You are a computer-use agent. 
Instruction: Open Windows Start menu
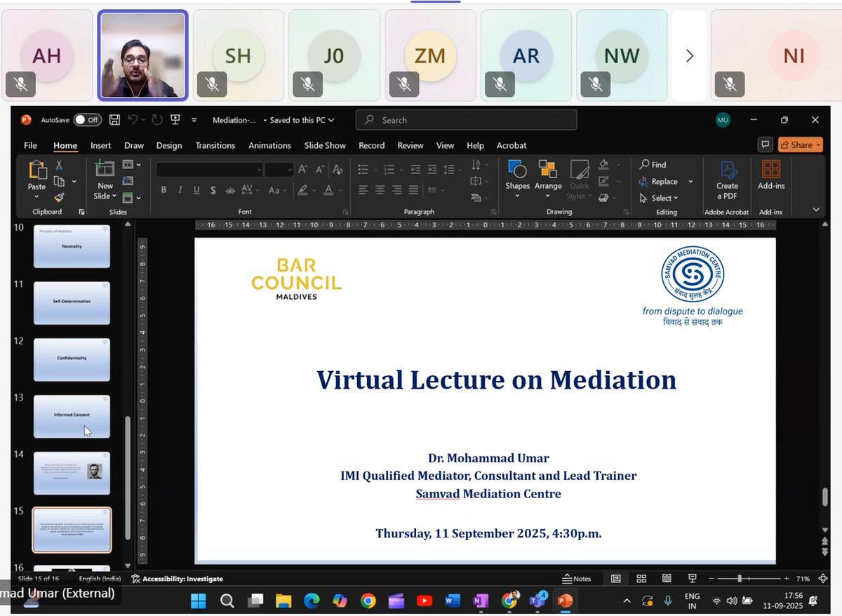199,601
